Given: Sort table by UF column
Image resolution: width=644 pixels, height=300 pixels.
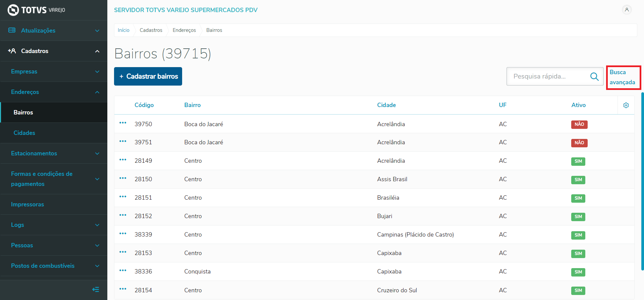Looking at the screenshot, I should tap(502, 105).
